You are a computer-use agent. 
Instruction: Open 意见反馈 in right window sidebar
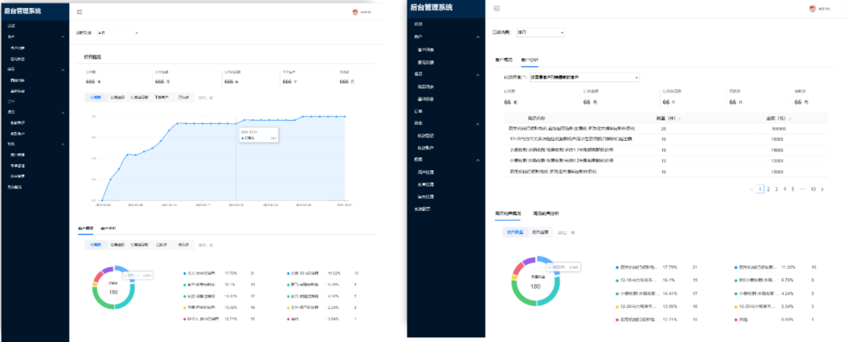click(x=426, y=62)
